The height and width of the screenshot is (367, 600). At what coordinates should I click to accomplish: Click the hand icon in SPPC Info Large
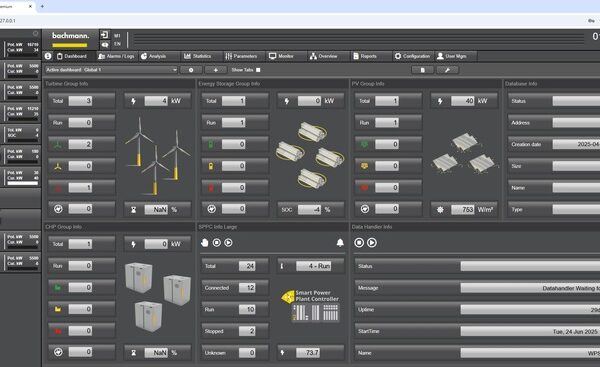tap(205, 243)
